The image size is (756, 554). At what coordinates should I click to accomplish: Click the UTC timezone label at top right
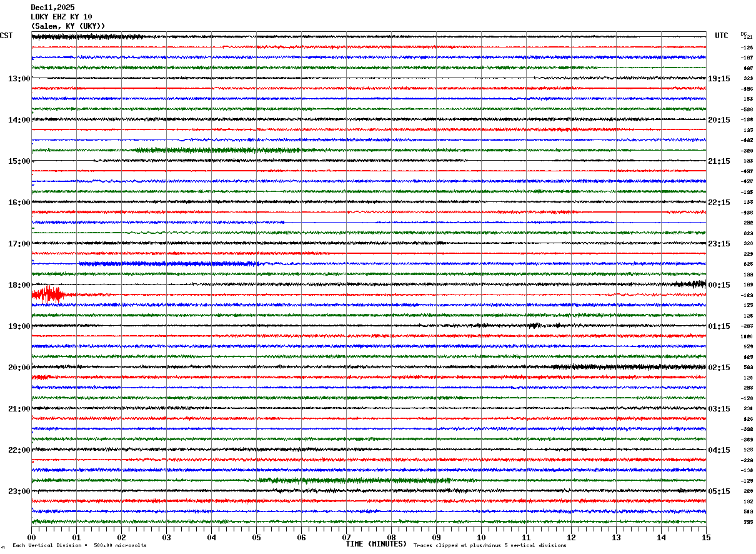click(x=722, y=36)
